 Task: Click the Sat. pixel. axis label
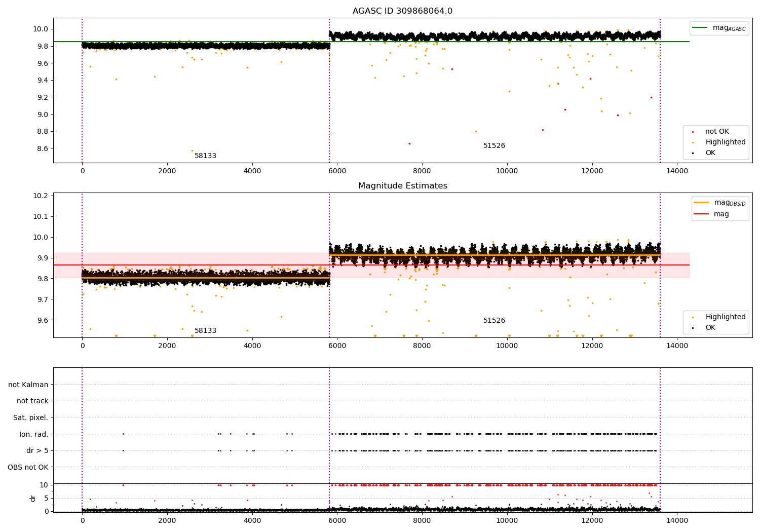31,418
